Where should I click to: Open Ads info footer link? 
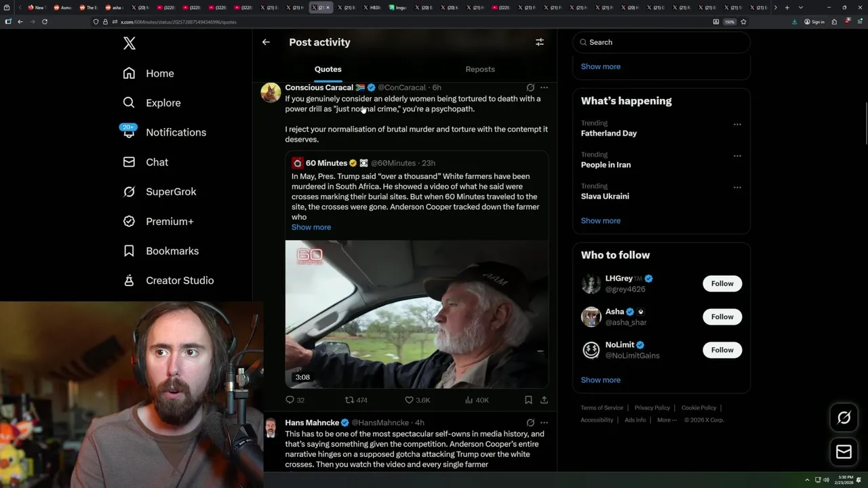(x=635, y=420)
